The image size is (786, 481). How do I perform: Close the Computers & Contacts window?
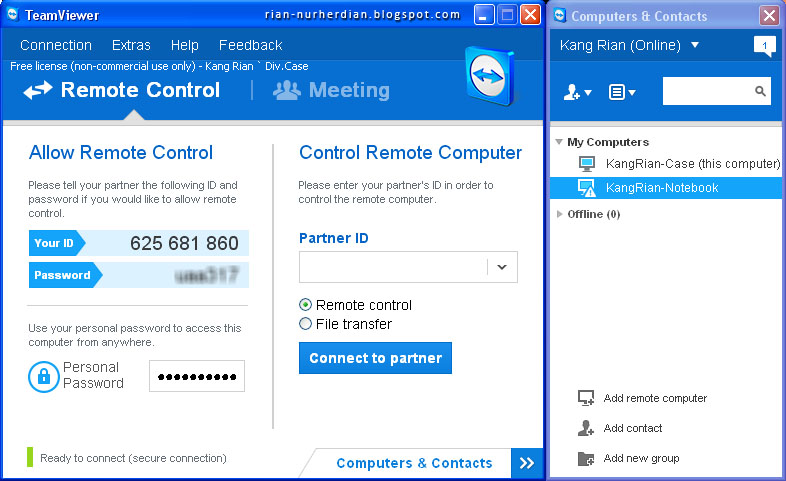pyautogui.click(x=769, y=16)
